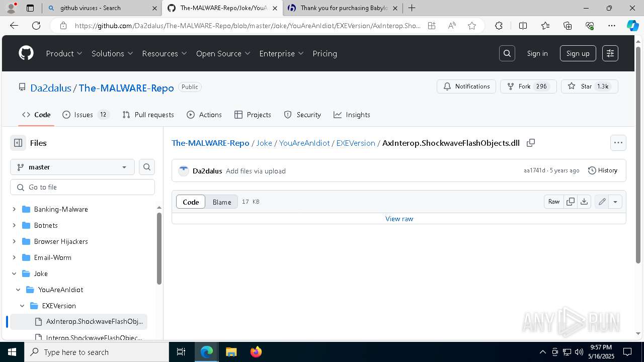Add this page to favorites star icon
644x362 pixels.
[472, 26]
